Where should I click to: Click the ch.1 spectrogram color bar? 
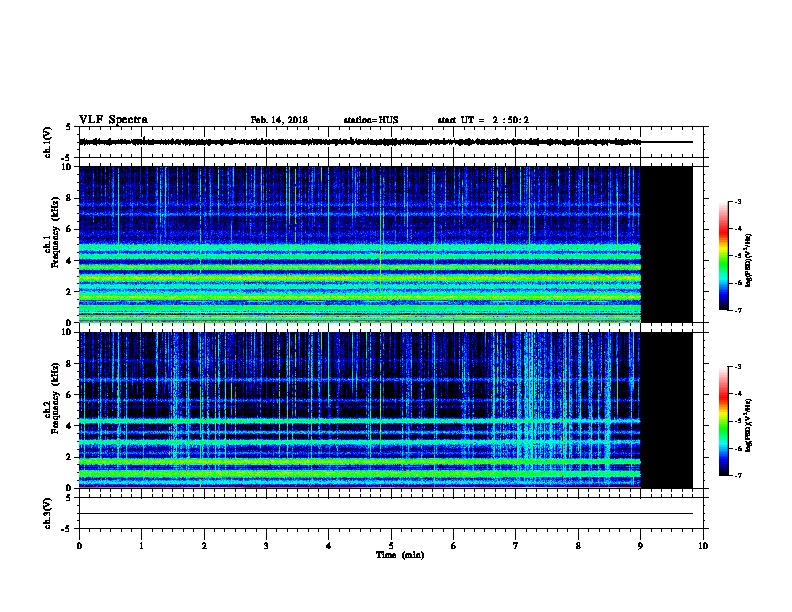pos(724,256)
